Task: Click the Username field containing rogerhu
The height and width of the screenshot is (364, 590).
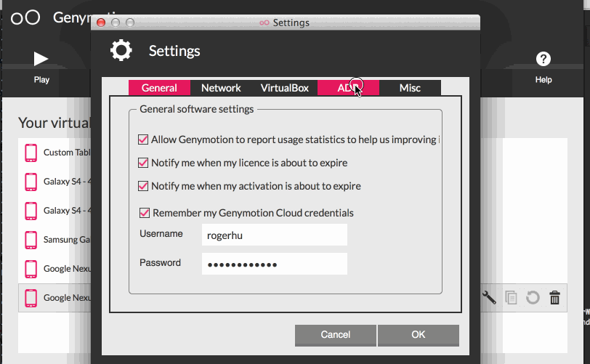Action: 275,235
